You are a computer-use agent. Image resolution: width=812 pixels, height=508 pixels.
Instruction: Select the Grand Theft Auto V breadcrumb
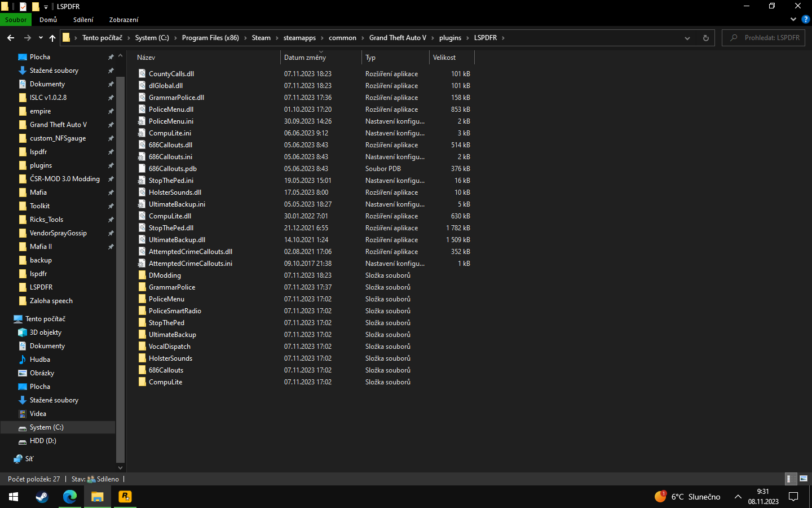(398, 38)
